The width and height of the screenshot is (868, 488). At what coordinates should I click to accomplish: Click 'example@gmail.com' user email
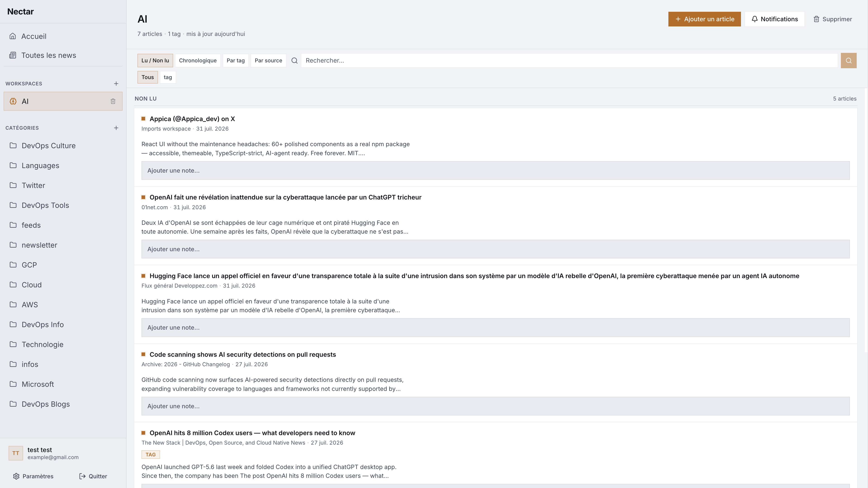click(53, 457)
